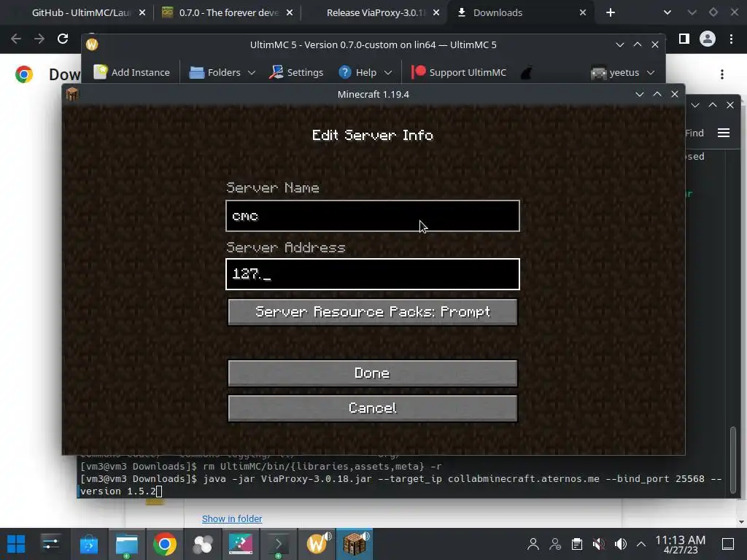Close the Release ViaProxy tab
The image size is (747, 560).
[436, 13]
